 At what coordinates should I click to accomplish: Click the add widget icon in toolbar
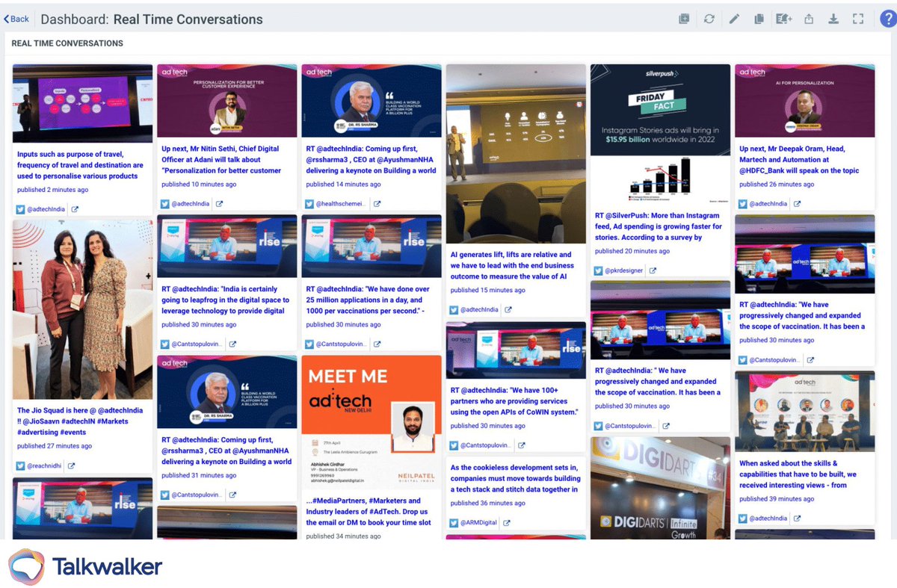pos(684,19)
